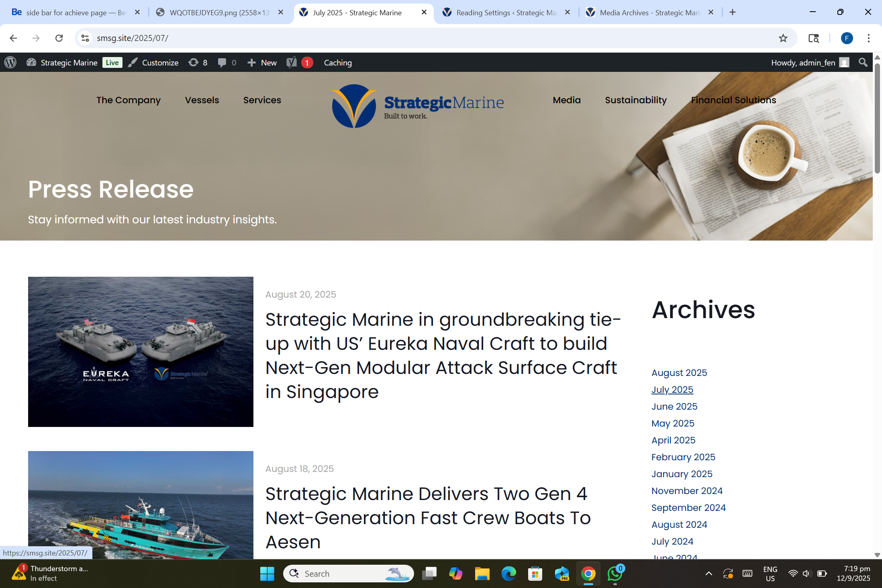Open February 2025 archive
Viewport: 882px width, 588px height.
[x=683, y=457]
